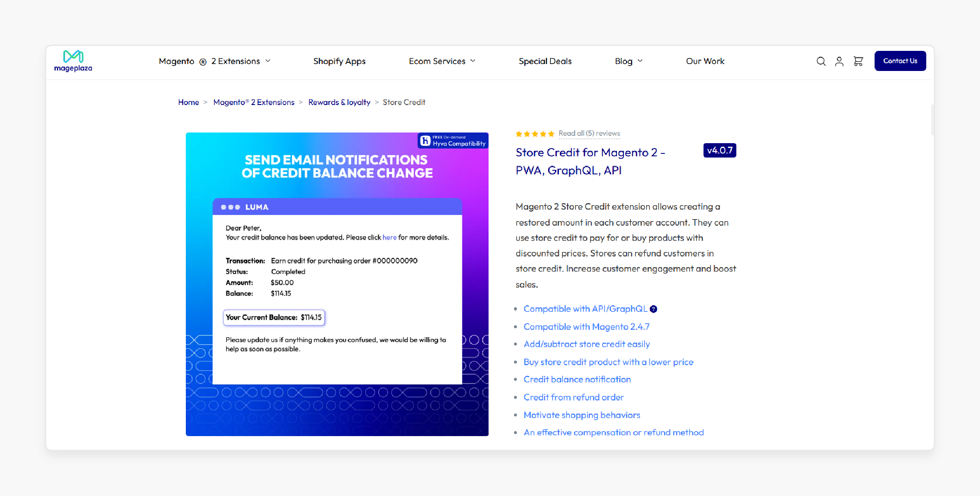Expand the Magento 2 Extensions menu chevron
Viewport: 980px width, 496px height.
point(268,61)
